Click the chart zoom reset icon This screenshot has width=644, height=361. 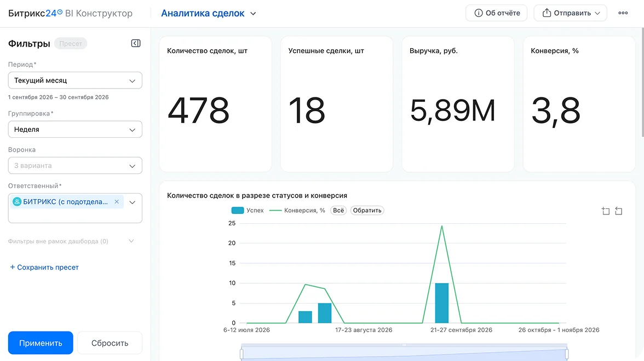click(x=619, y=211)
